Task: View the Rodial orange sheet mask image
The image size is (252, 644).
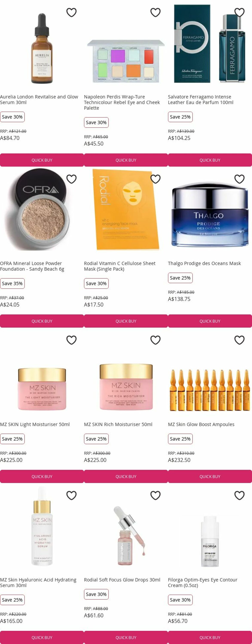Action: pyautogui.click(x=126, y=210)
